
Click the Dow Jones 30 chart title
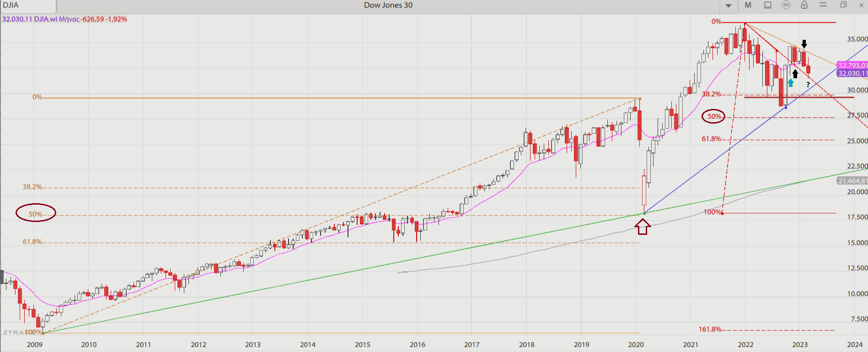pyautogui.click(x=388, y=5)
